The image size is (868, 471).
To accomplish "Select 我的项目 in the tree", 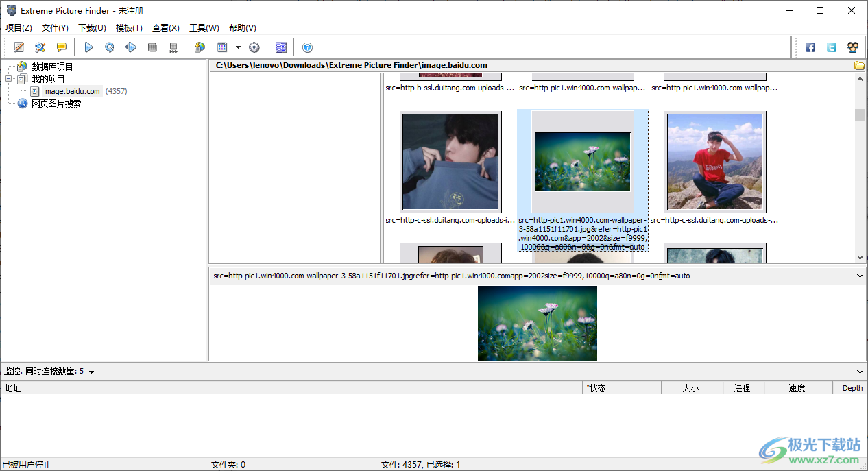I will (48, 79).
